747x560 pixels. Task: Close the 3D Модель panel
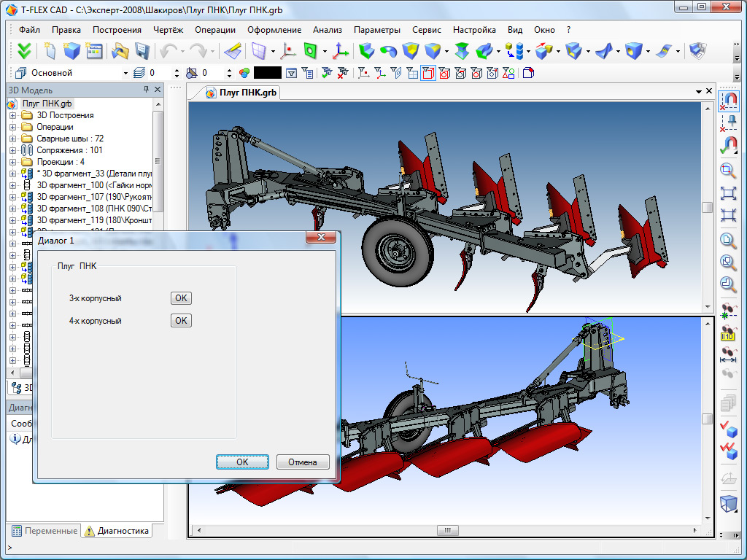tap(158, 90)
